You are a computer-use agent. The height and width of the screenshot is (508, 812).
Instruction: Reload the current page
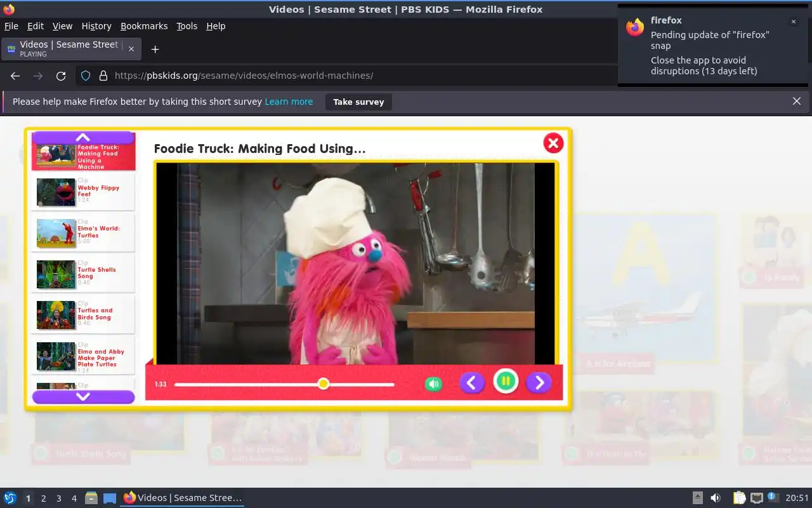click(x=61, y=76)
